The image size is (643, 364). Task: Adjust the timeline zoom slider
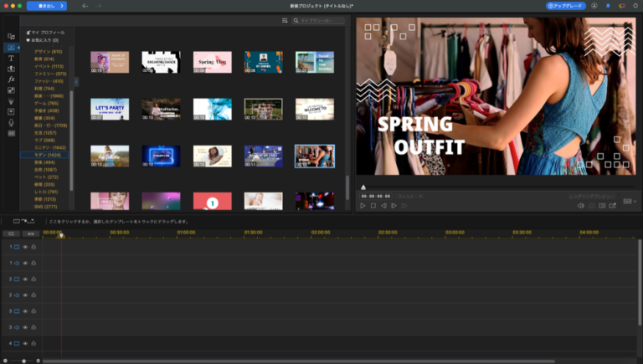tap(23, 361)
